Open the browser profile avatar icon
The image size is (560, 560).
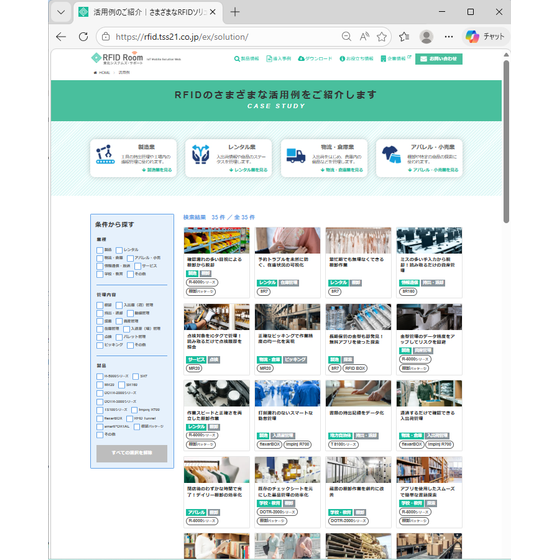click(426, 36)
